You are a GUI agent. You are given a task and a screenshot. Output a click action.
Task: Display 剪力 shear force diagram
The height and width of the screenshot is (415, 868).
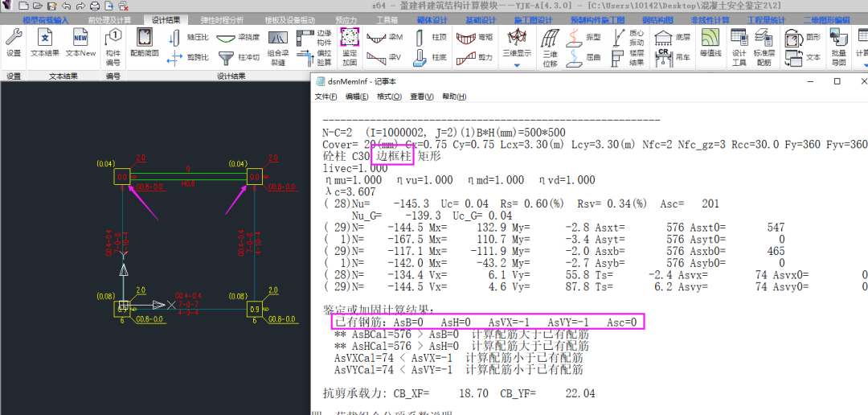[x=475, y=57]
